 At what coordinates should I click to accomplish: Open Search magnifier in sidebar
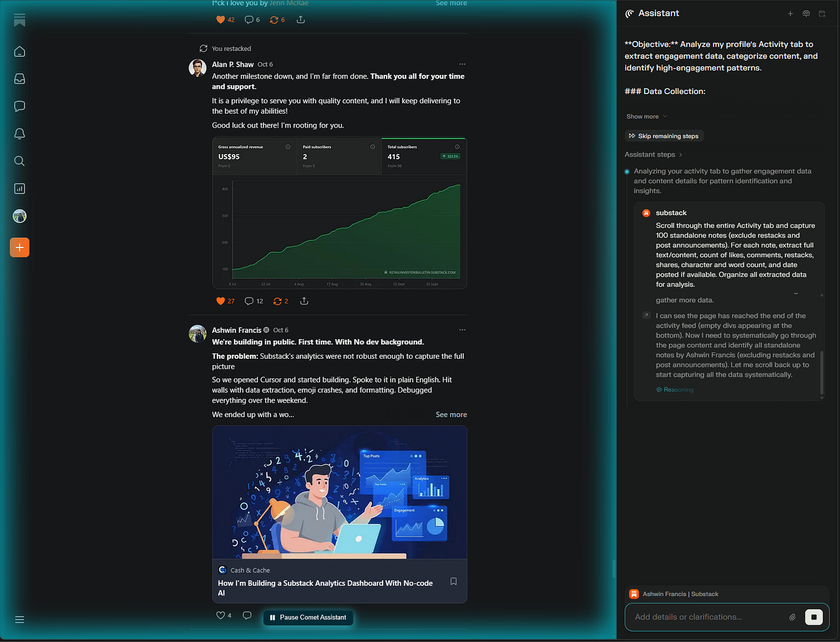[x=20, y=161]
